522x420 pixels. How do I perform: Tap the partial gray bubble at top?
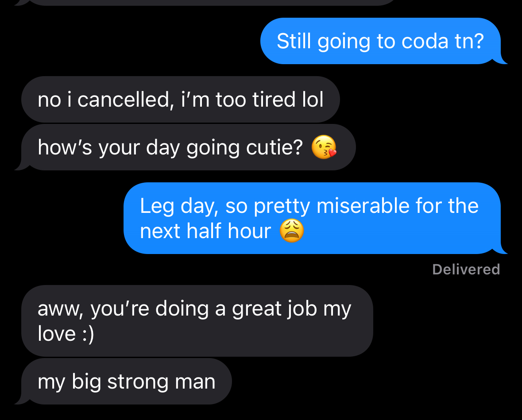coord(213,2)
